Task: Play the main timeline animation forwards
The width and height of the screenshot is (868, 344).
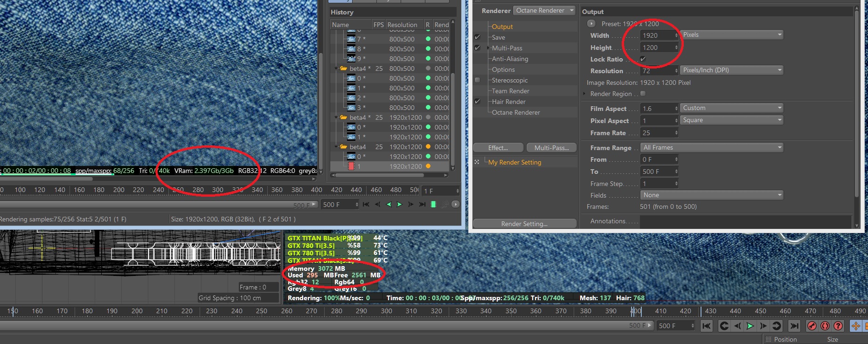Action: [x=750, y=326]
